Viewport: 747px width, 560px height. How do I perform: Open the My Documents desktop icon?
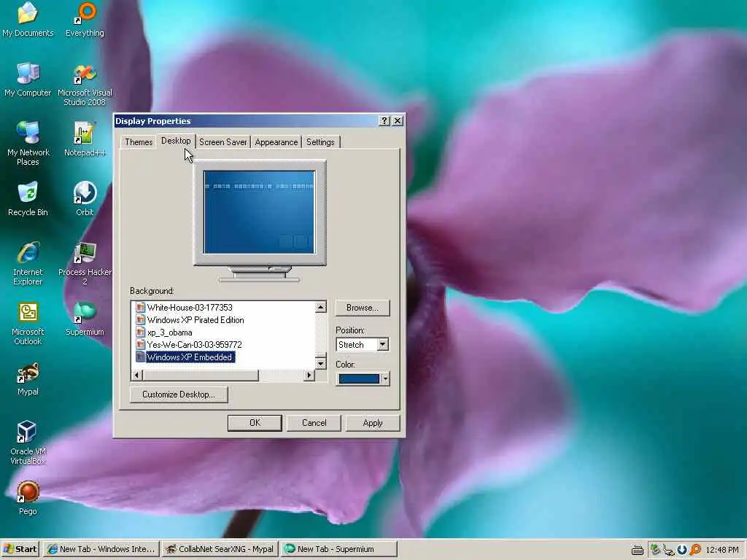pos(28,20)
